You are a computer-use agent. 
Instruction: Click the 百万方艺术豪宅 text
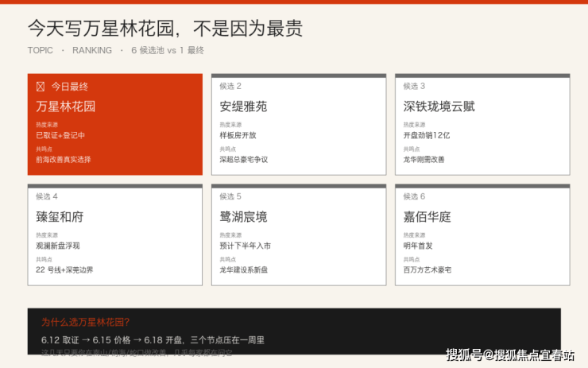coord(427,269)
